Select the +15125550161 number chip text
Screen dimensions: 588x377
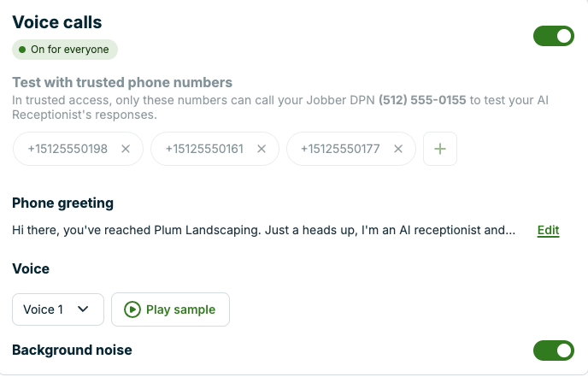pos(204,149)
